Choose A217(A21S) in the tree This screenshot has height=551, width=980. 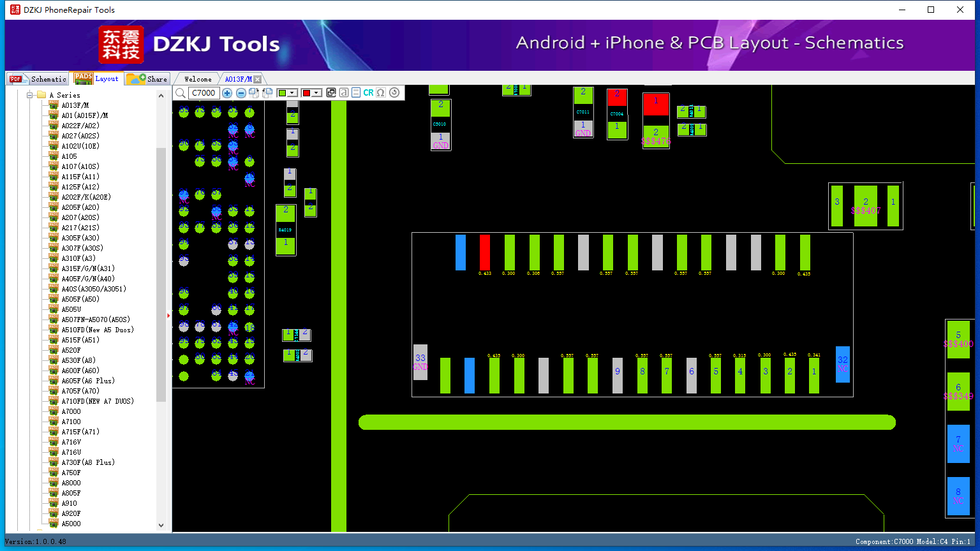coord(80,228)
